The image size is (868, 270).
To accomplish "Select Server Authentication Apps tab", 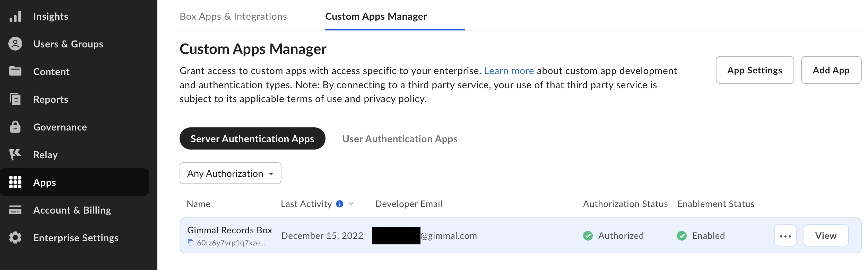I will point(252,139).
